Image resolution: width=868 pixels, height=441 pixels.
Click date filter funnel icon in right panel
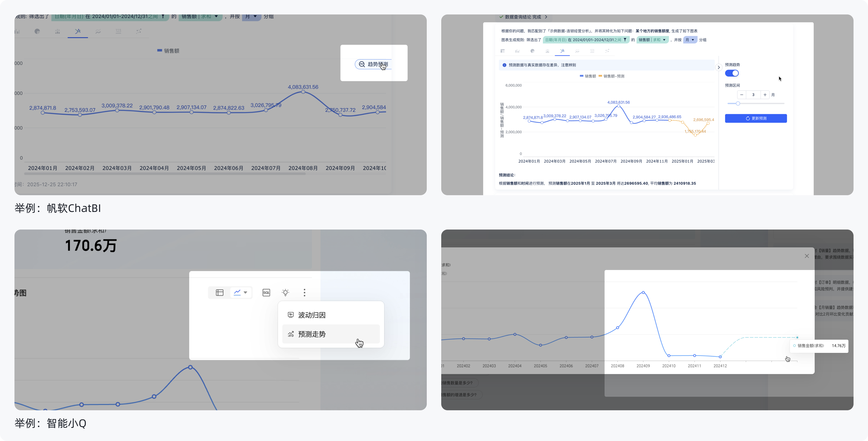[x=625, y=40]
